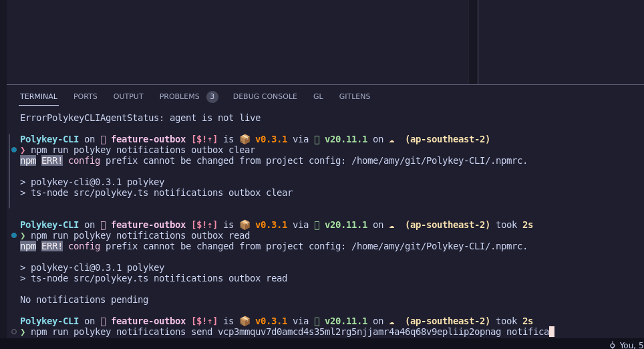Click the PROBLEMS count badge showing 3
The height and width of the screenshot is (349, 644).
tap(212, 96)
